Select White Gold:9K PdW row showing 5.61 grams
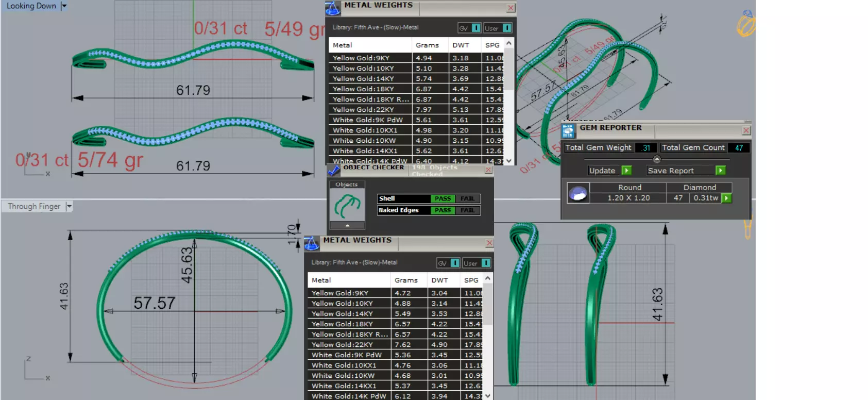 coord(417,120)
